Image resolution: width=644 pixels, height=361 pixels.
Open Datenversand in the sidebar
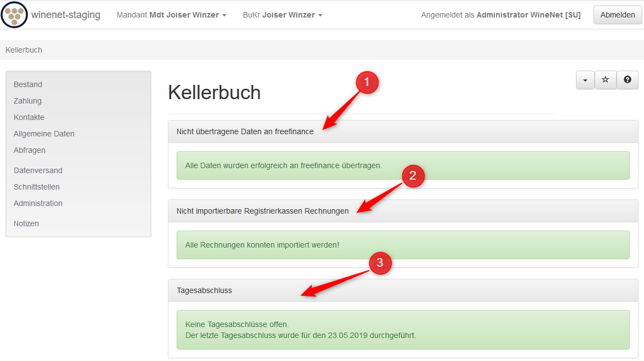(x=38, y=170)
